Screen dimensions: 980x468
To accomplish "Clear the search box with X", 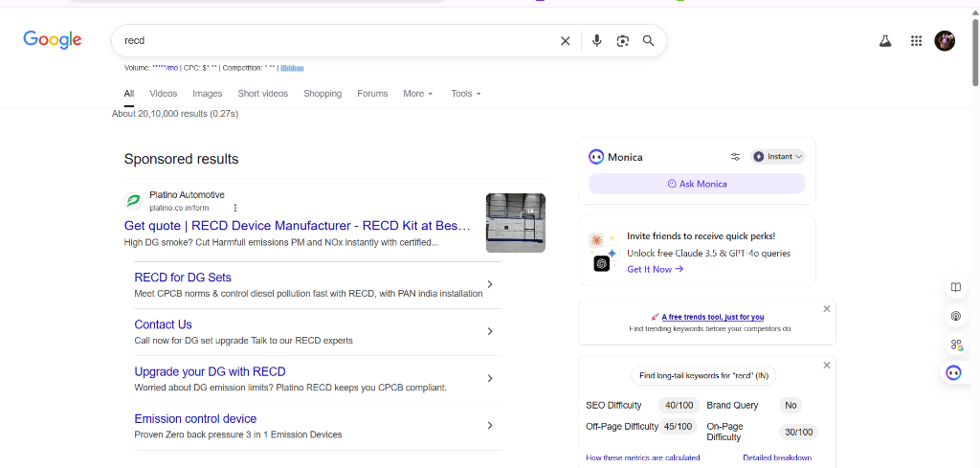I will pos(565,40).
